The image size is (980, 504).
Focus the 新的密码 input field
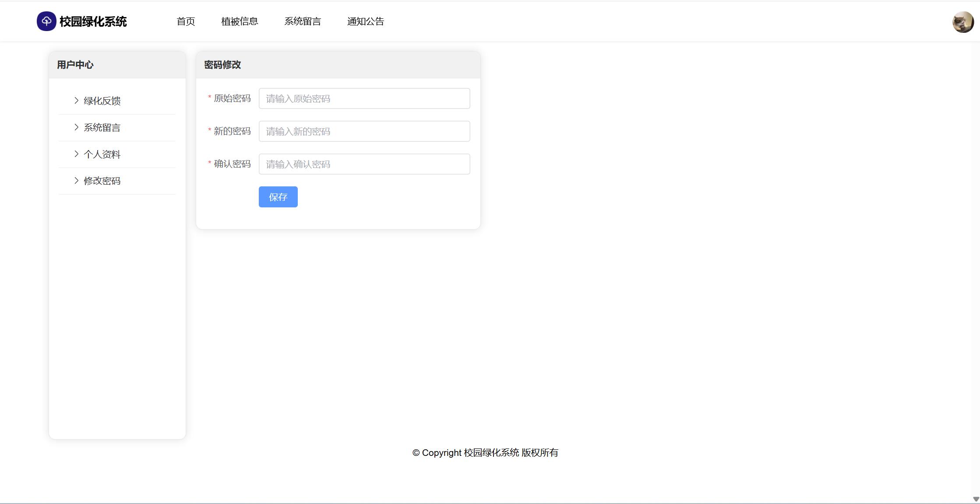point(364,131)
